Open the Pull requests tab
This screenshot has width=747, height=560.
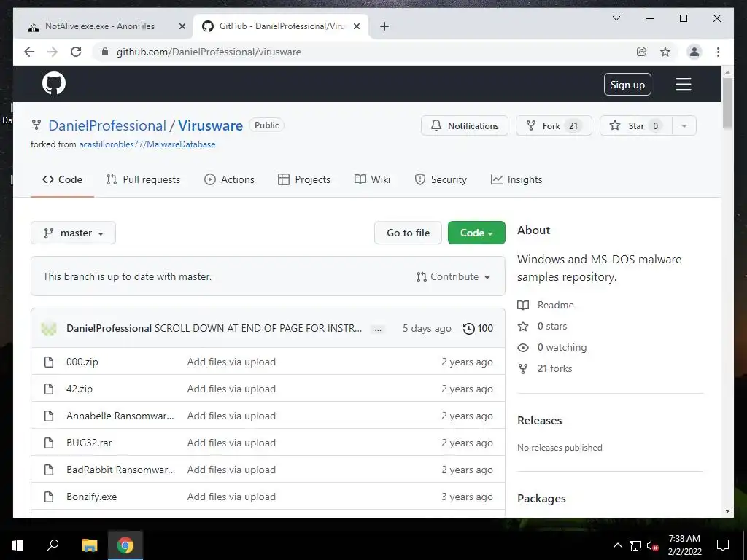(144, 179)
